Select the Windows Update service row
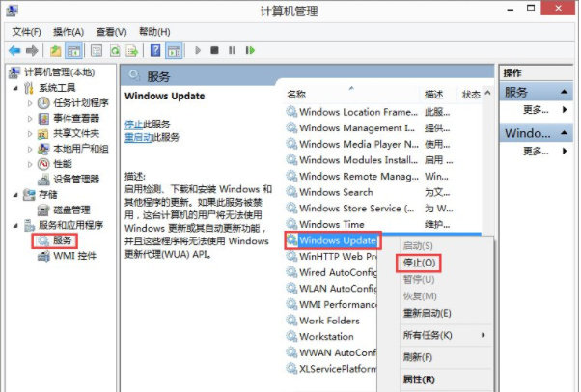 [x=337, y=240]
